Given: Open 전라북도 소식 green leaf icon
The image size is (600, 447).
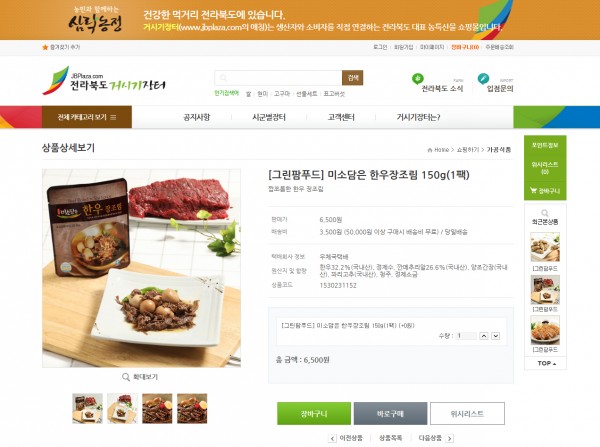Looking at the screenshot, I should [417, 79].
